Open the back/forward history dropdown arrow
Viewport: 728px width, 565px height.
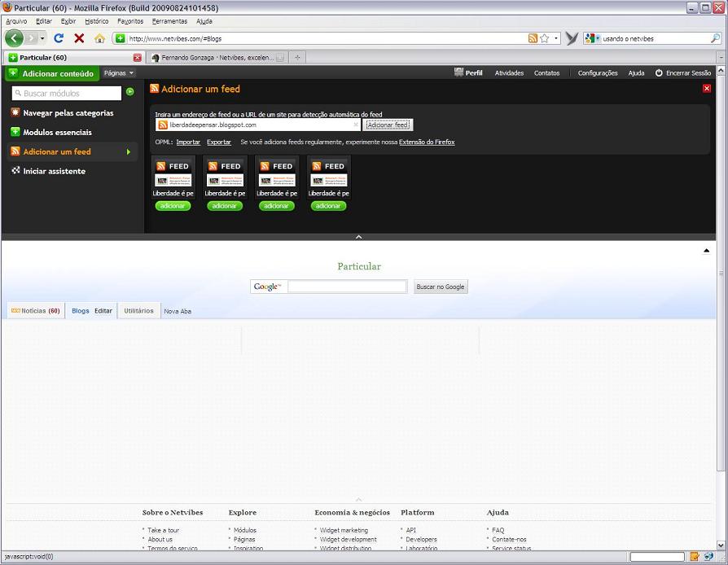42,38
